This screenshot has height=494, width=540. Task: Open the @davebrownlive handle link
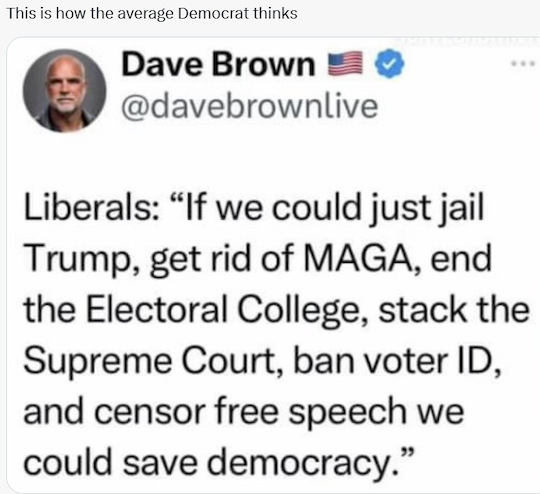250,107
